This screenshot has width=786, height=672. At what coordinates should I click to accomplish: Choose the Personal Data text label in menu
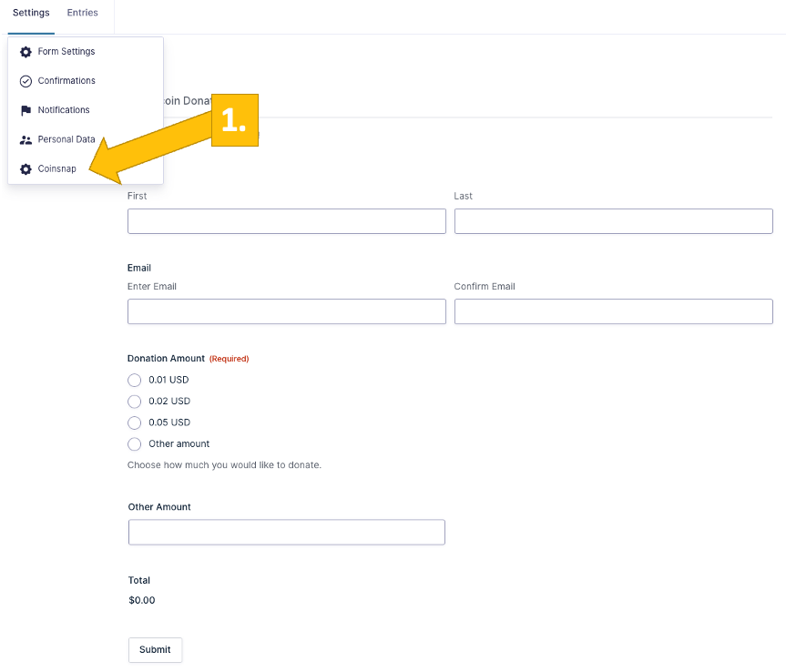(x=66, y=140)
